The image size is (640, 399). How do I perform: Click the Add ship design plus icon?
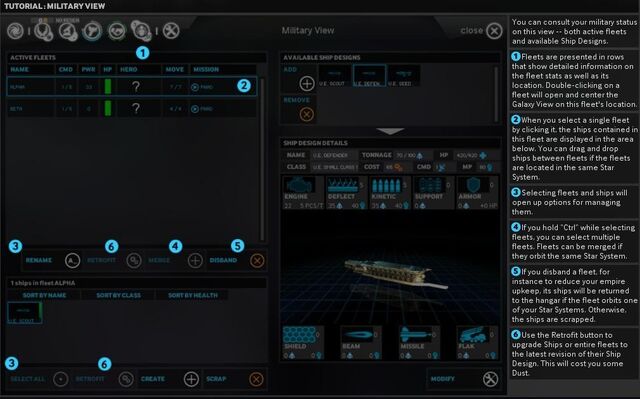click(x=307, y=84)
